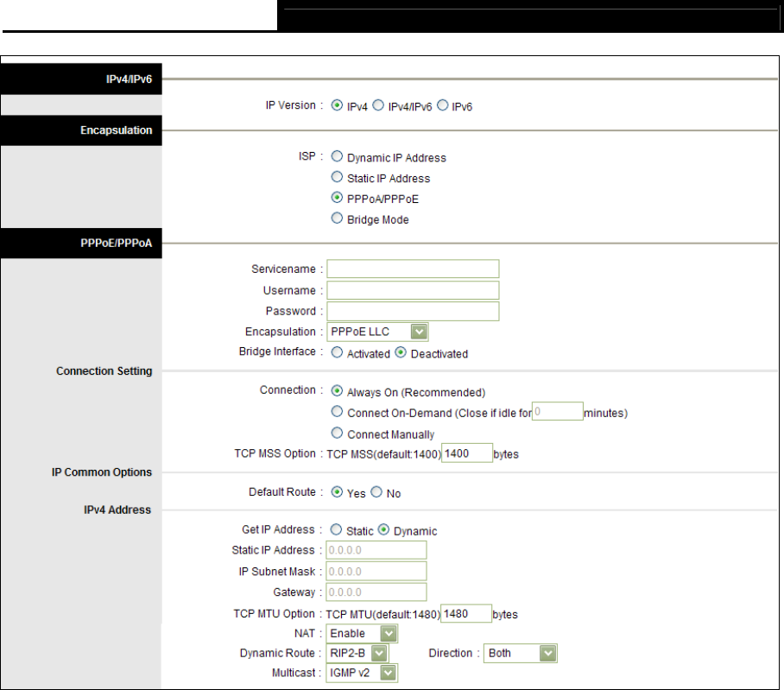Click the Servicename input field

(x=413, y=269)
